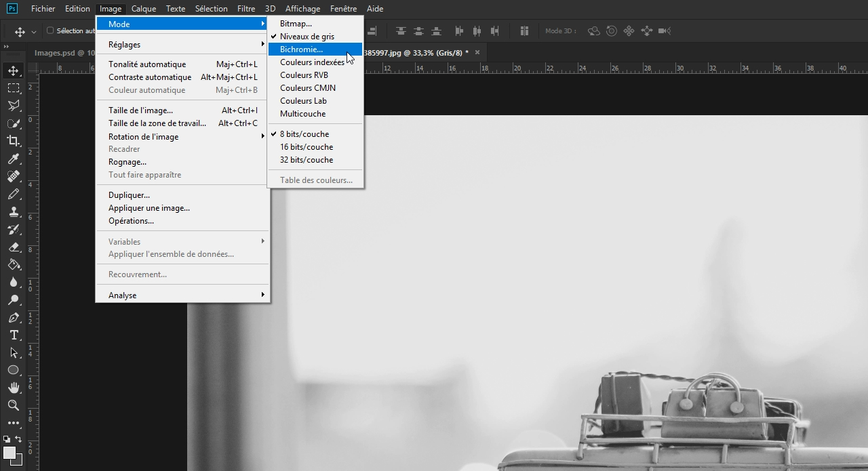
Task: Toggle the Sélection automatique checkbox
Action: pos(50,30)
